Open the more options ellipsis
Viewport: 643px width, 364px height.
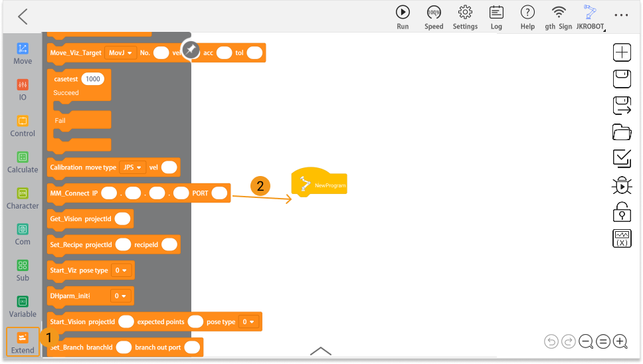(x=621, y=15)
